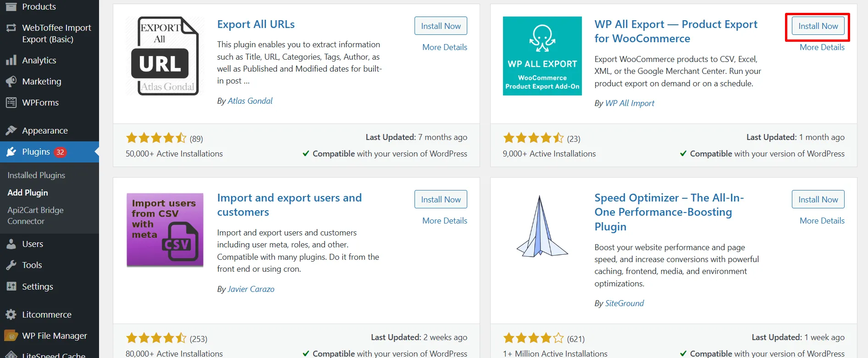868x358 pixels.
Task: Click the Litcommerce gear icon
Action: point(11,315)
